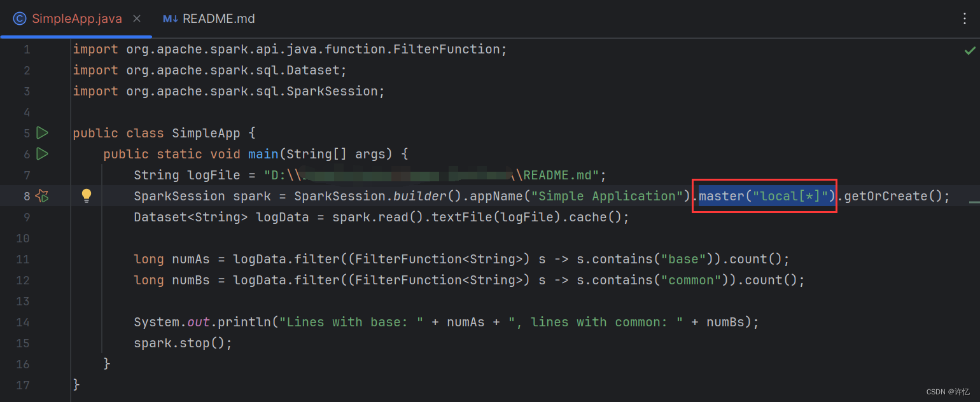
Task: Click the Markdown icon on README.md tab
Action: click(170, 19)
